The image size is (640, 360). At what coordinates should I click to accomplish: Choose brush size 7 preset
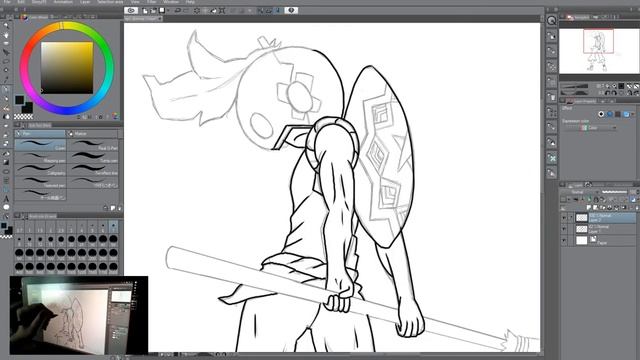[113, 227]
